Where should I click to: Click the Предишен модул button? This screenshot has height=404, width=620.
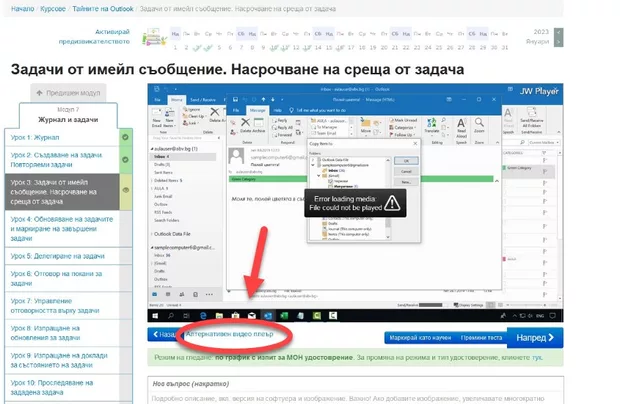[68, 93]
